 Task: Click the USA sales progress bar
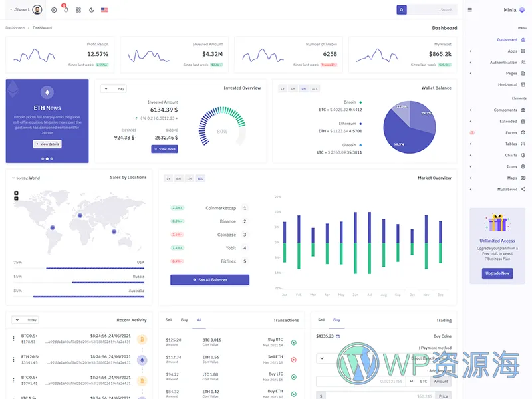point(95,269)
